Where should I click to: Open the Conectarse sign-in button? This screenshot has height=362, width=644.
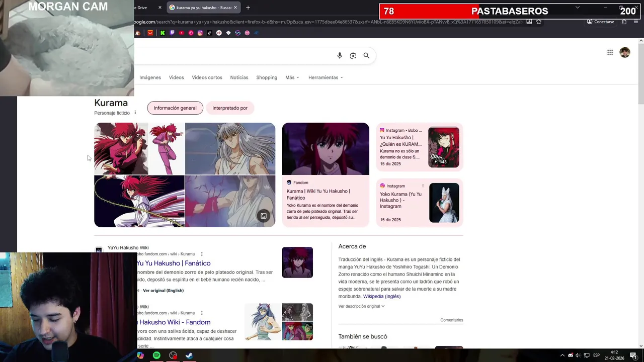click(601, 22)
